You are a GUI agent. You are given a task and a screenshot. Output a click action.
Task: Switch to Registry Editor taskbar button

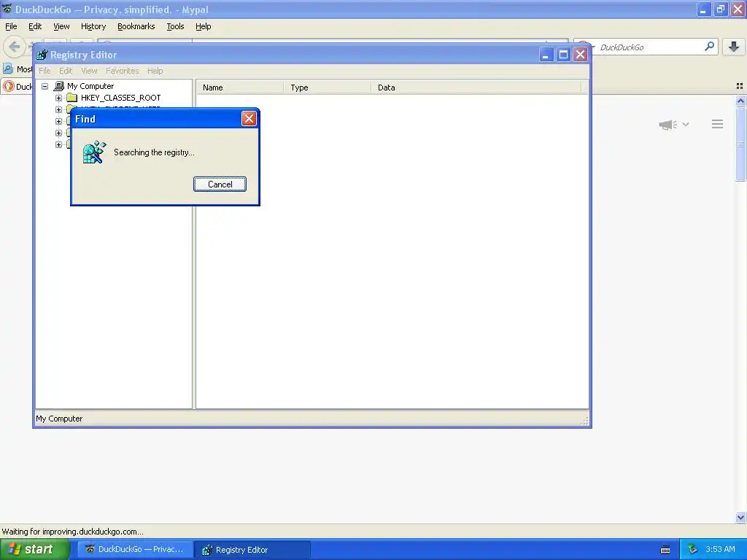pyautogui.click(x=252, y=550)
